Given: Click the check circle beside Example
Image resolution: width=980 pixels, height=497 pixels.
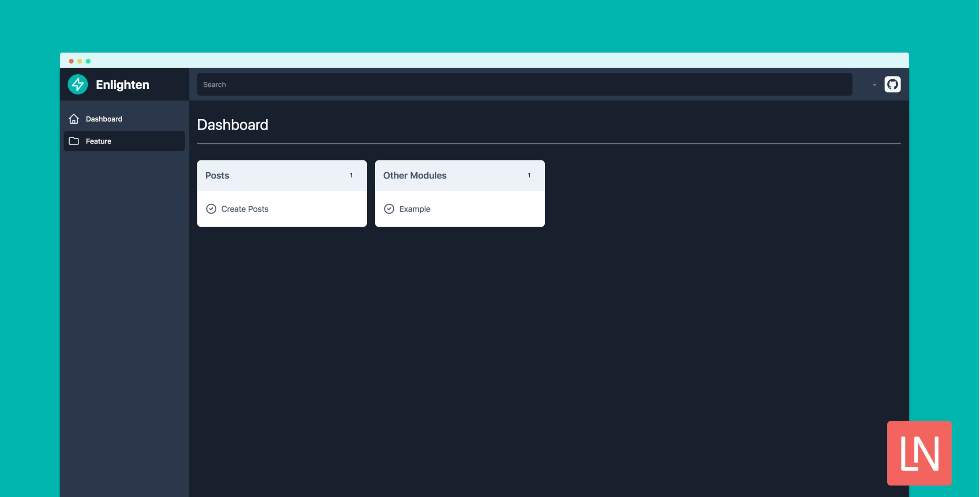Looking at the screenshot, I should pos(389,209).
